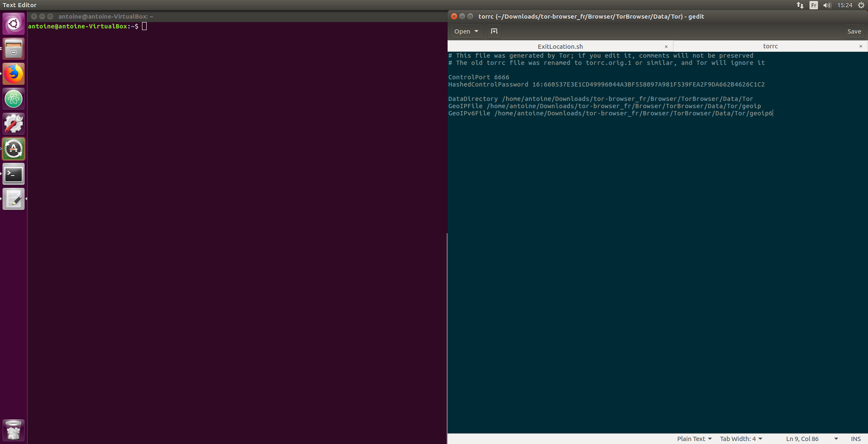Toggle the INS insert mode indicator
The image size is (868, 444).
(855, 439)
